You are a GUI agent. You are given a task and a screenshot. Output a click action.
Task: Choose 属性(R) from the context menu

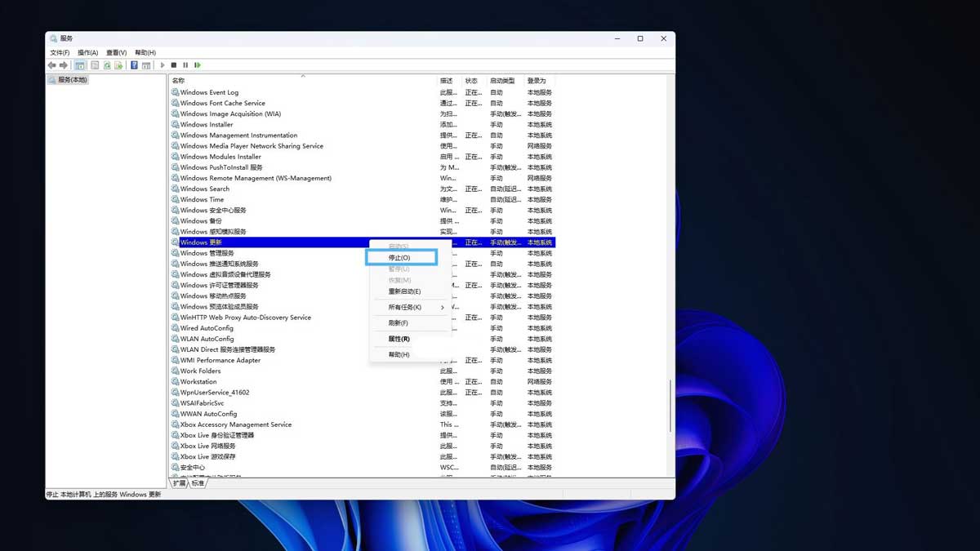[x=398, y=338]
